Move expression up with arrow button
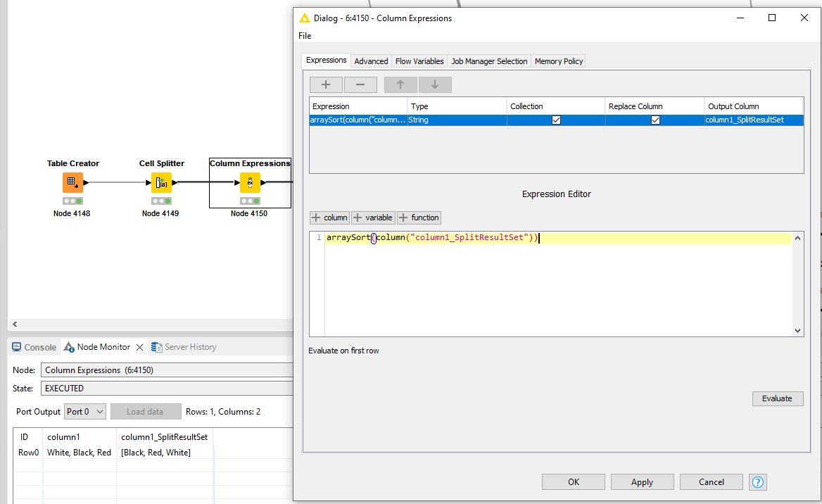This screenshot has width=822, height=504. coord(400,84)
